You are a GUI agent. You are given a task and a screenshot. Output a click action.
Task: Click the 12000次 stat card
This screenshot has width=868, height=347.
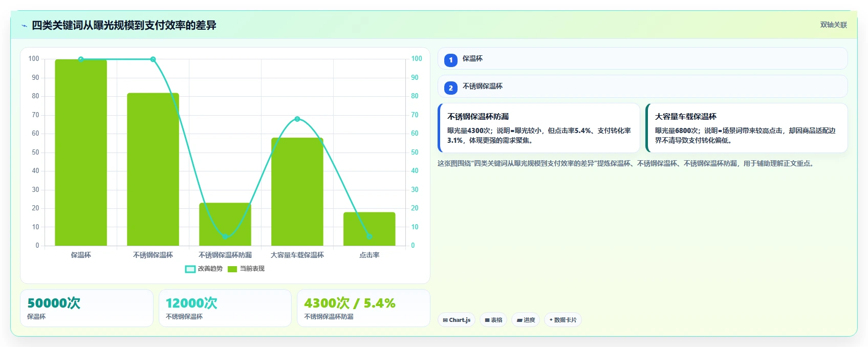(x=225, y=308)
